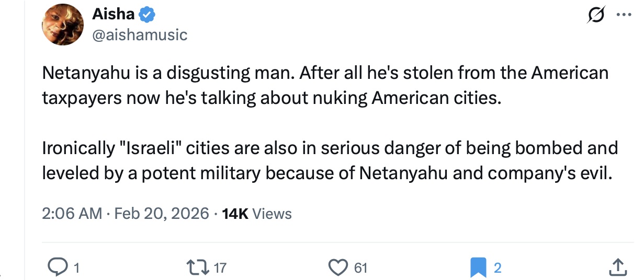Click the repost count number 17
644x280 pixels.
click(x=220, y=268)
